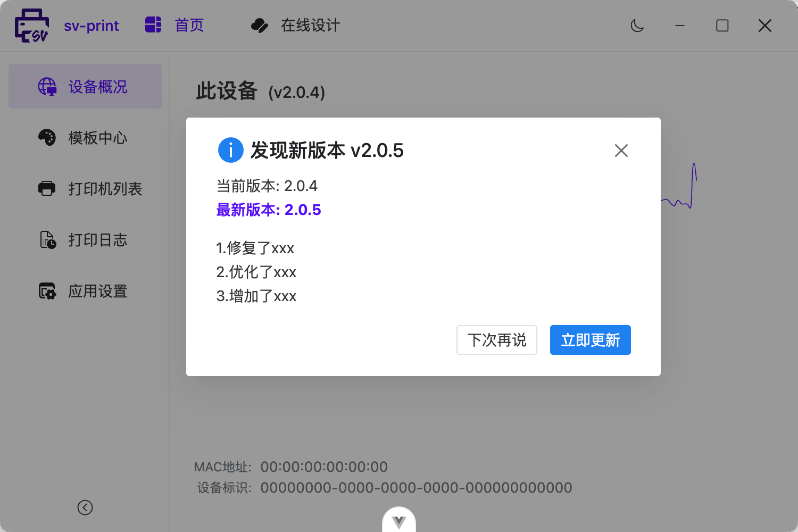The height and width of the screenshot is (532, 798).
Task: Expand the bottom panel chevron handle
Action: click(399, 521)
